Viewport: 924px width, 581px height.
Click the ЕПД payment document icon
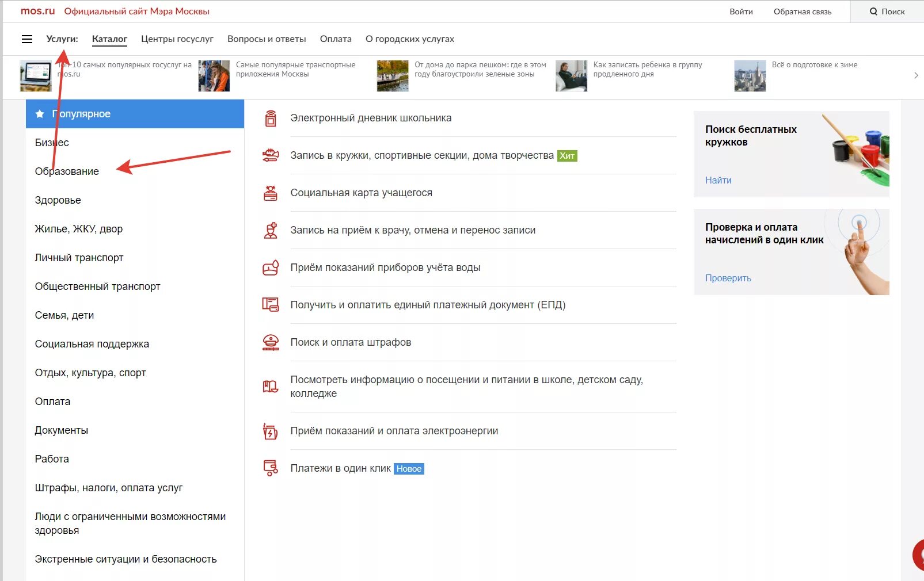pyautogui.click(x=271, y=305)
